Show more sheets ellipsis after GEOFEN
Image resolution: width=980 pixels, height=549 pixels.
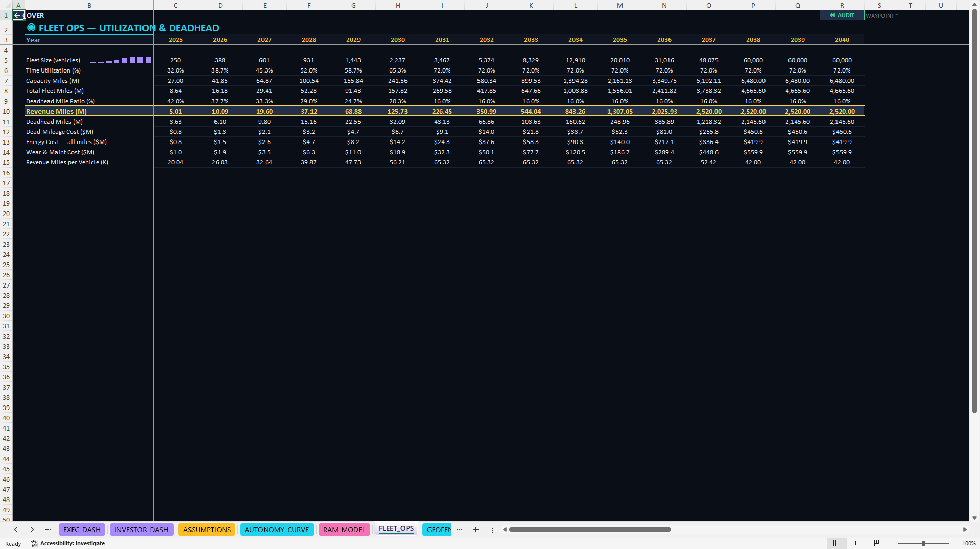coord(459,530)
